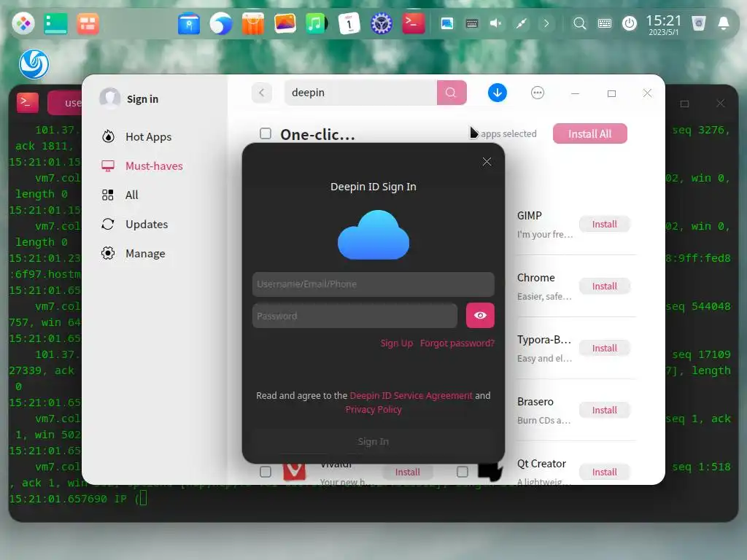This screenshot has height=560, width=747.
Task: Open the trash icon in the dock
Action: [698, 23]
